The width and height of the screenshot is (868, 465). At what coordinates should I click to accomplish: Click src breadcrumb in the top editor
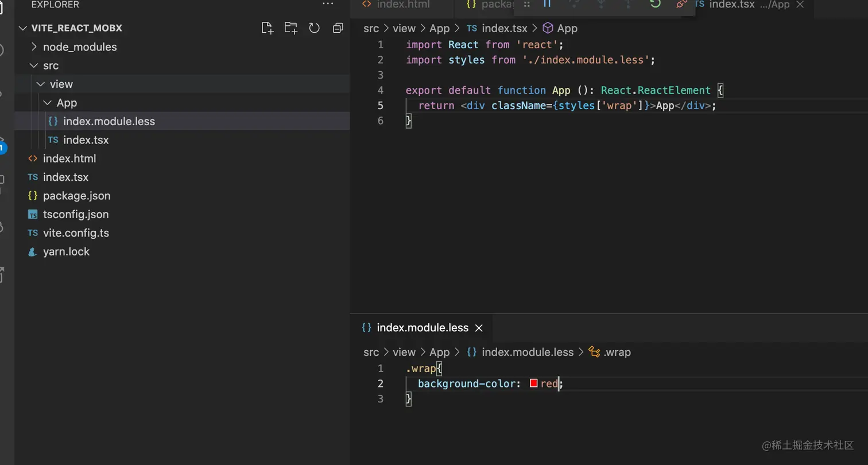pyautogui.click(x=371, y=28)
